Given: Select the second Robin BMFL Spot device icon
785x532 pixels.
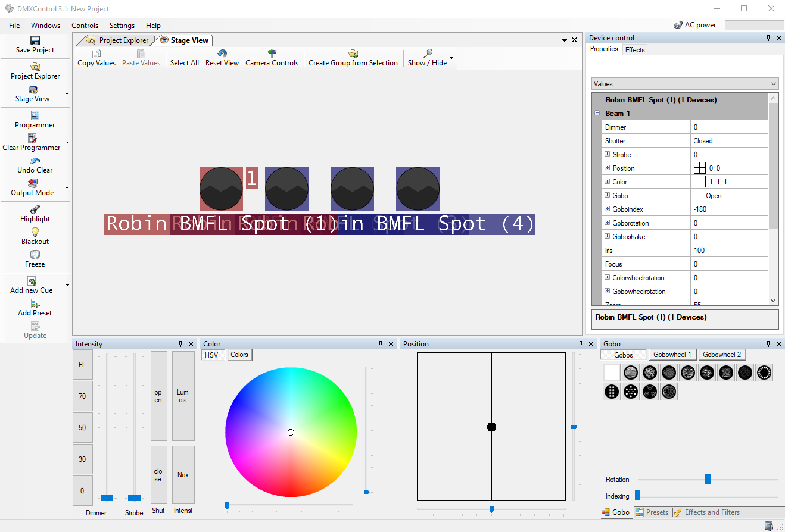Looking at the screenshot, I should pos(286,189).
